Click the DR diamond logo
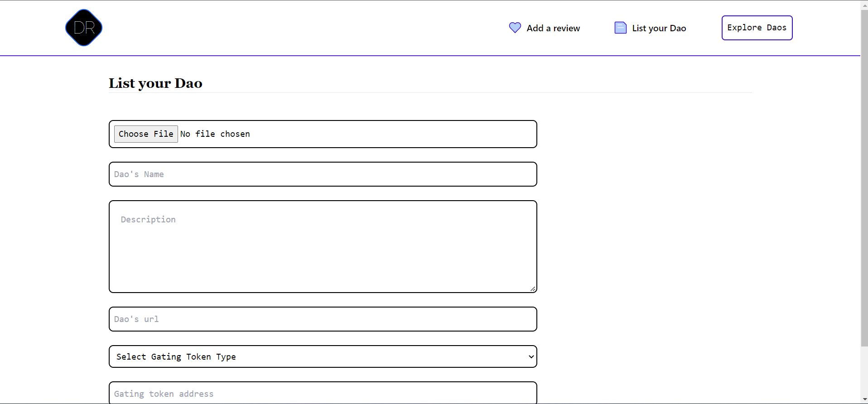 [x=84, y=28]
